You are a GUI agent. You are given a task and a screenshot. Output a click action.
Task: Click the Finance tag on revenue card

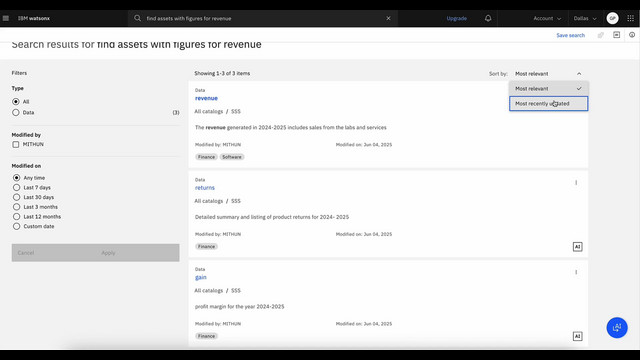tap(206, 157)
